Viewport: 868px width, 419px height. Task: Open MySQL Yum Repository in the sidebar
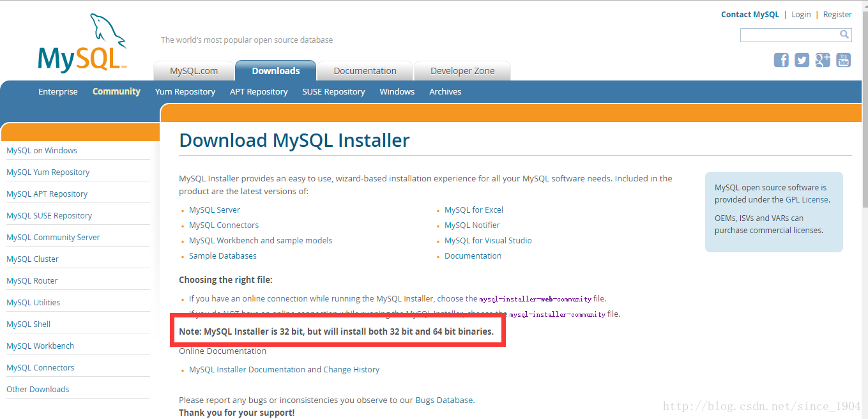click(x=48, y=172)
